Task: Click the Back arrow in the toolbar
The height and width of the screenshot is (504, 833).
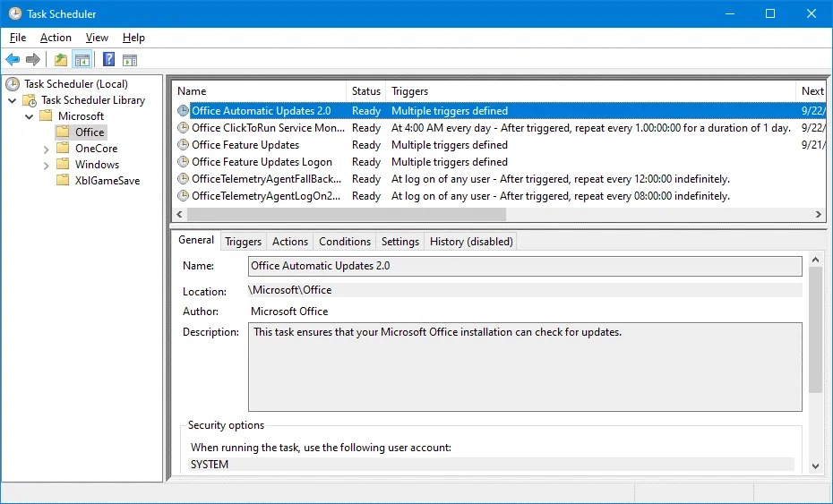Action: pyautogui.click(x=13, y=60)
